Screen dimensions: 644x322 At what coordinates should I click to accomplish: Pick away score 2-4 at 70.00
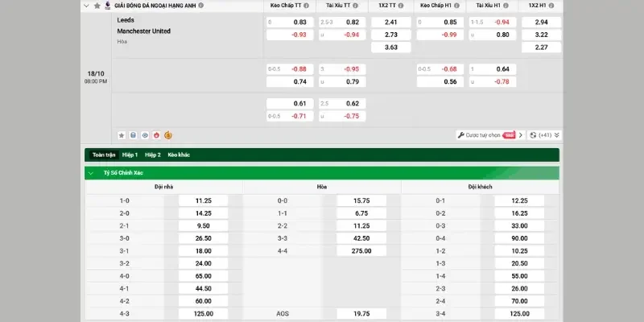519,301
